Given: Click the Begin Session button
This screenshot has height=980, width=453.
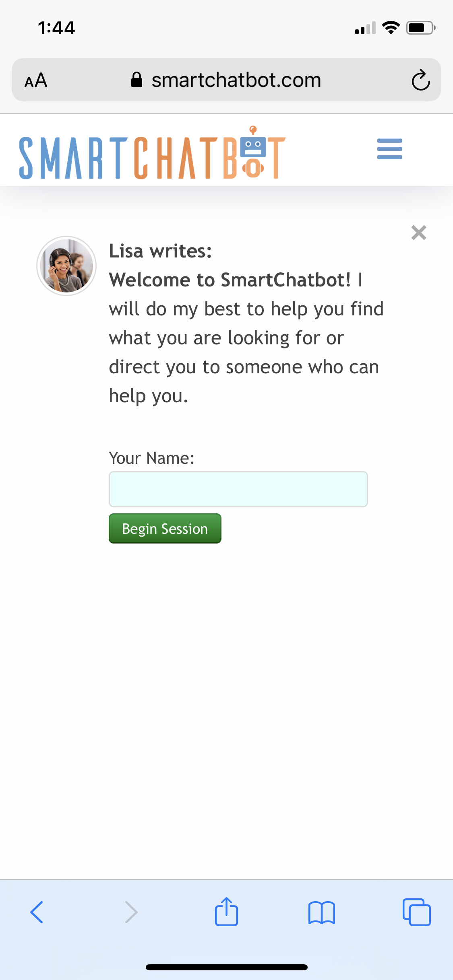Looking at the screenshot, I should [165, 528].
